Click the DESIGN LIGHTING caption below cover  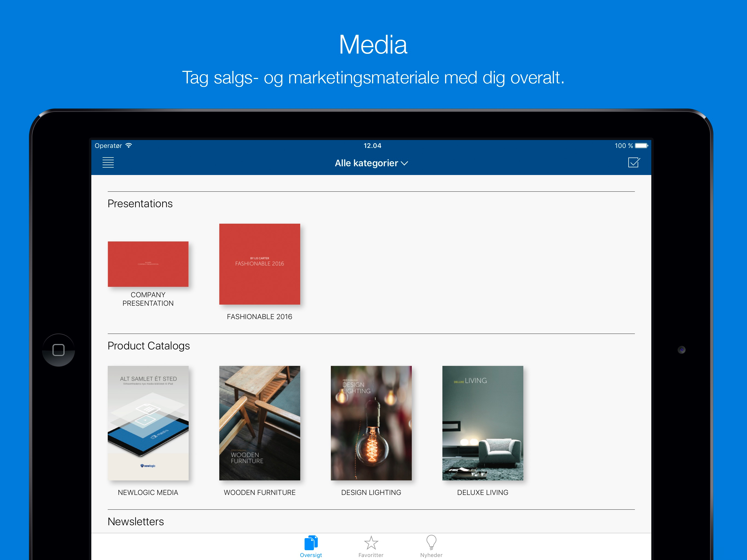click(371, 492)
